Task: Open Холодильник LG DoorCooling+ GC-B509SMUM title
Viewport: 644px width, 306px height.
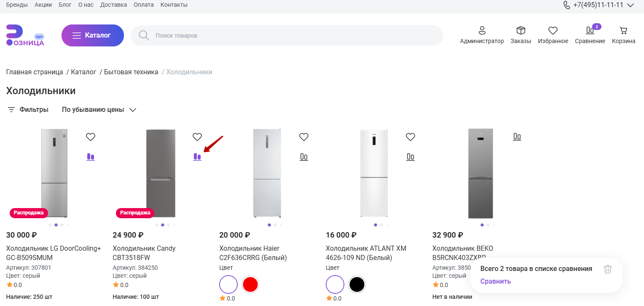Action: click(x=54, y=253)
